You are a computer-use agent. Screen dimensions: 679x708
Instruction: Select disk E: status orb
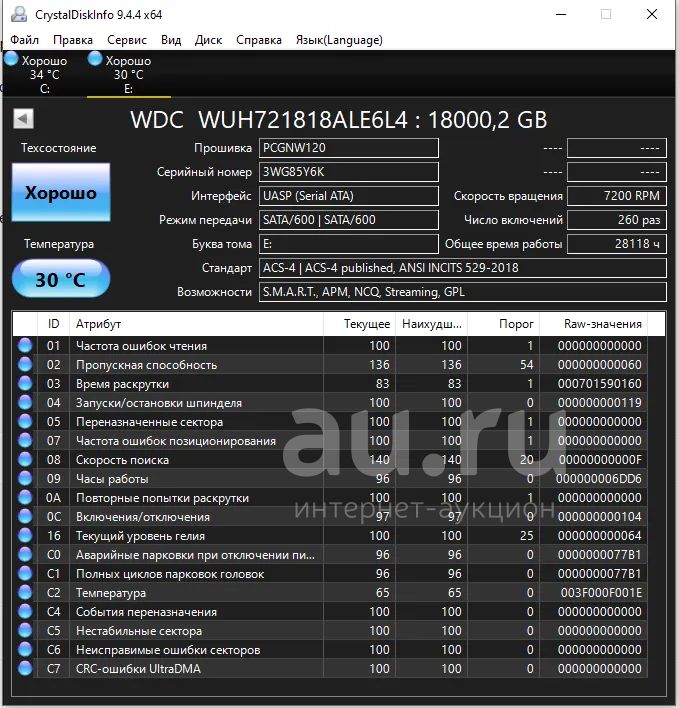coord(95,59)
